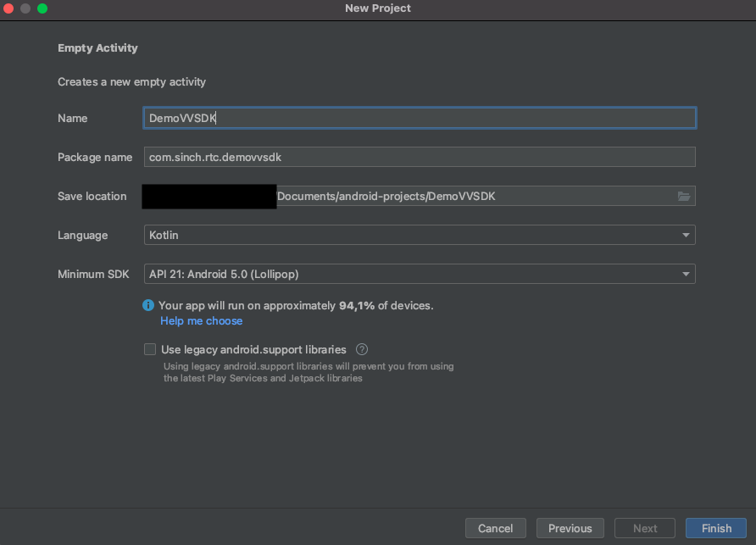Click the greyed-out Next button
The width and height of the screenshot is (756, 545).
pyautogui.click(x=645, y=528)
